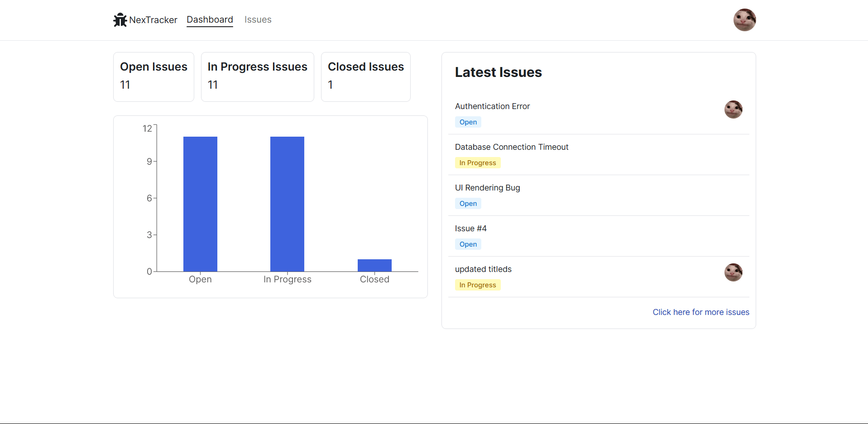Open the Closed Issues summary card

365,76
